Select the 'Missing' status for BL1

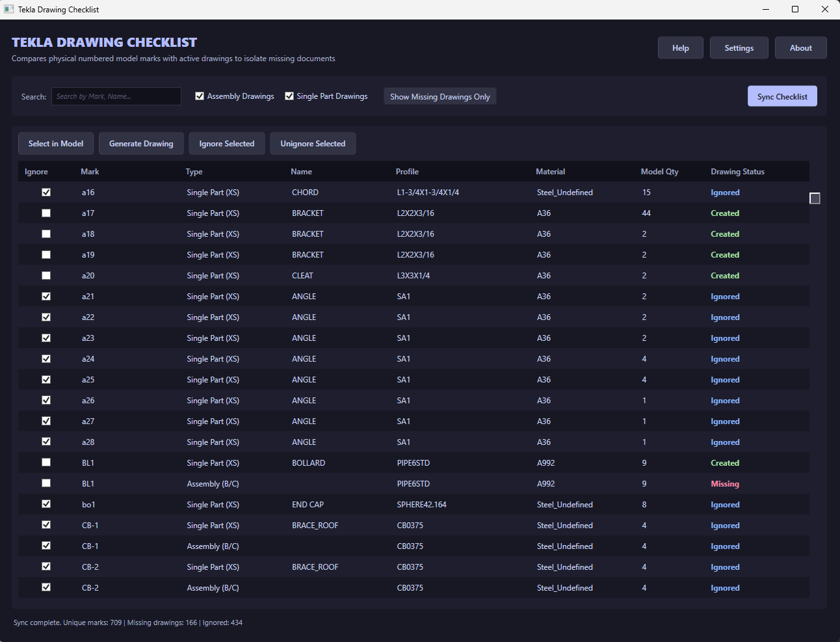click(x=725, y=484)
